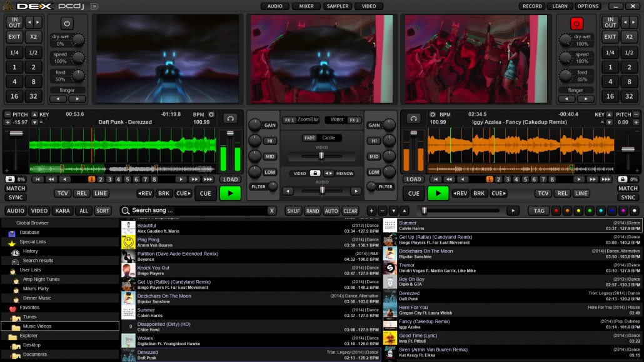Toggle left deck headphone monitor icon

231,119
